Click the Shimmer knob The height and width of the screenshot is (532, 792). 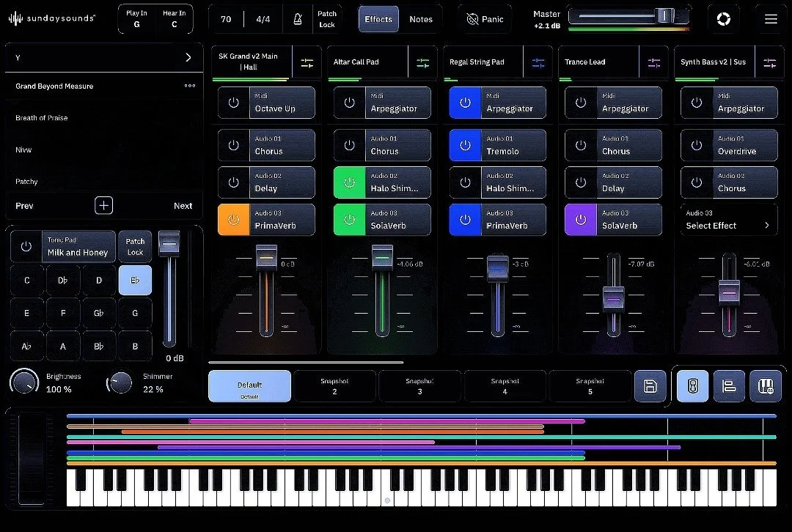(x=120, y=383)
